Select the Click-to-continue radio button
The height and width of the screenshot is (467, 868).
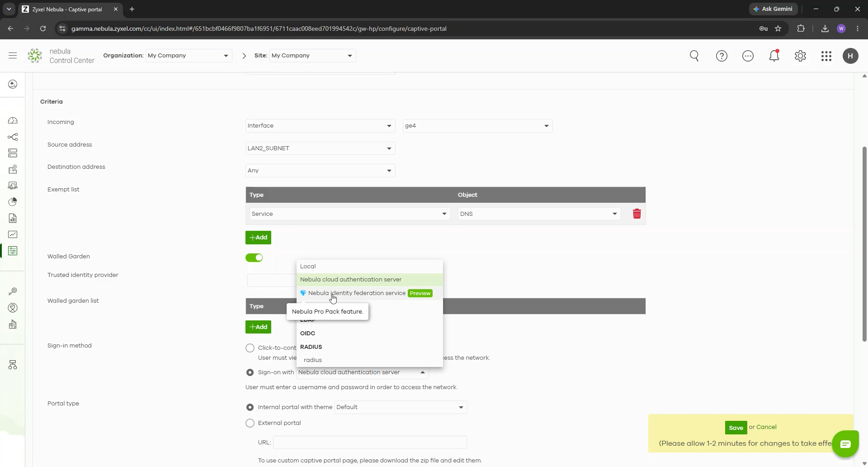250,348
